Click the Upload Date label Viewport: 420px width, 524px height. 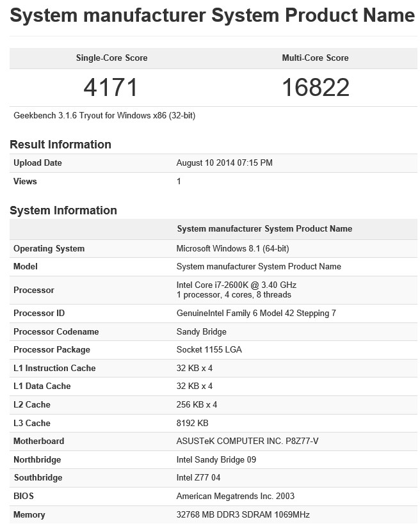click(x=37, y=163)
